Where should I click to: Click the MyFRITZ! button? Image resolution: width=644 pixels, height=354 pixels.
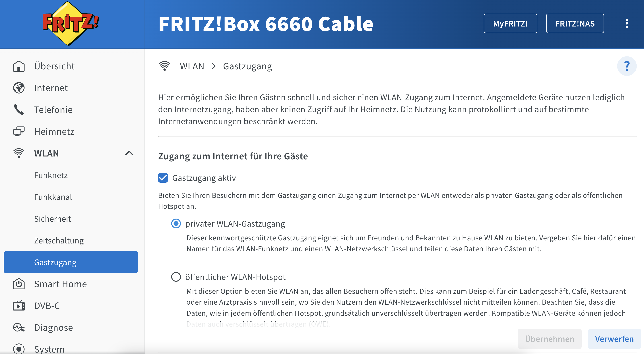(x=510, y=23)
